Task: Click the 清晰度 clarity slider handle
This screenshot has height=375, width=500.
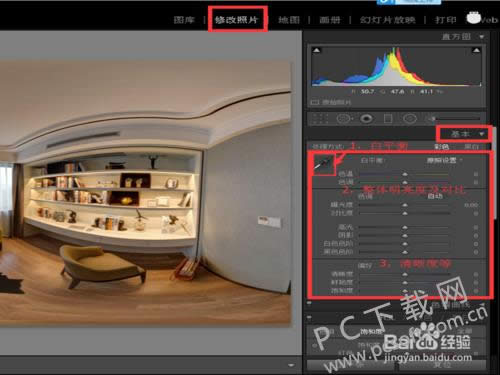Action: (x=405, y=274)
